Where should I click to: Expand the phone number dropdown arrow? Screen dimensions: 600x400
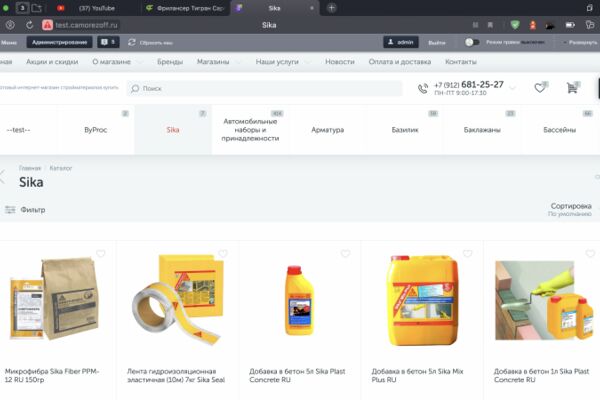(x=512, y=88)
